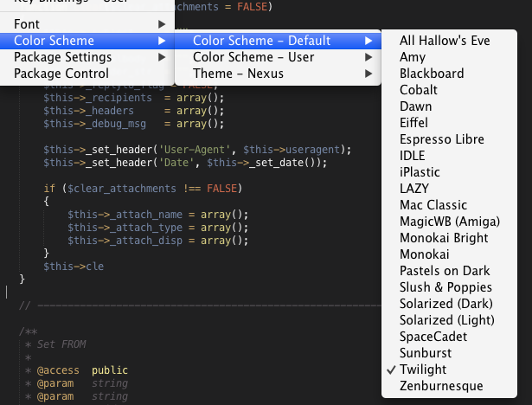Image resolution: width=532 pixels, height=405 pixels.
Task: Select the Sunburst color scheme
Action: pyautogui.click(x=449, y=353)
